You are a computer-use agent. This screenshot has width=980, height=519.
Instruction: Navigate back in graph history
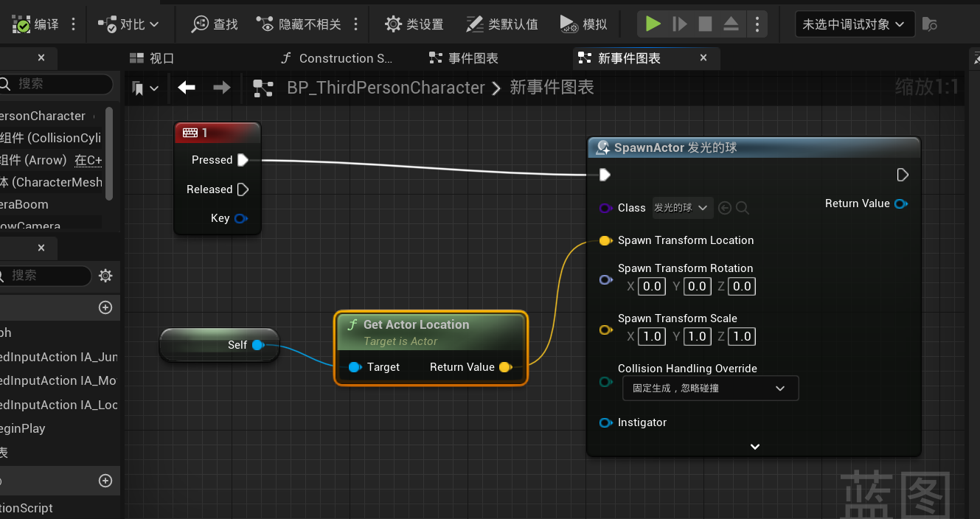[187, 88]
